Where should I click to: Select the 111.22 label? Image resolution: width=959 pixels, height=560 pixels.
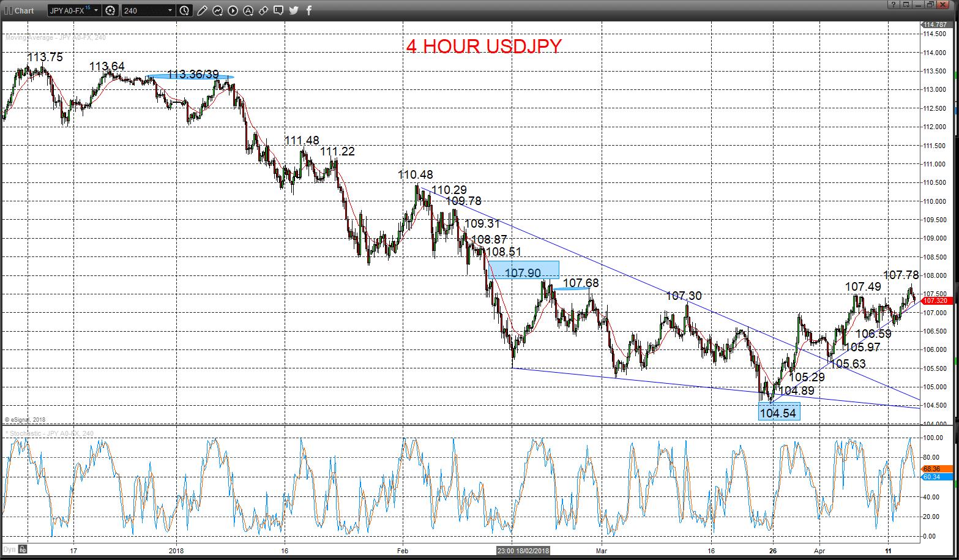click(x=337, y=151)
